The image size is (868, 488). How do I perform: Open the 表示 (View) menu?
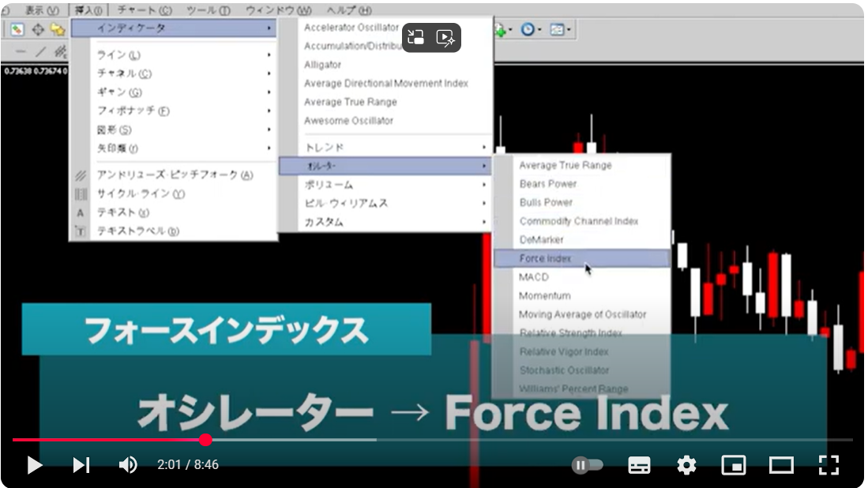click(x=42, y=10)
